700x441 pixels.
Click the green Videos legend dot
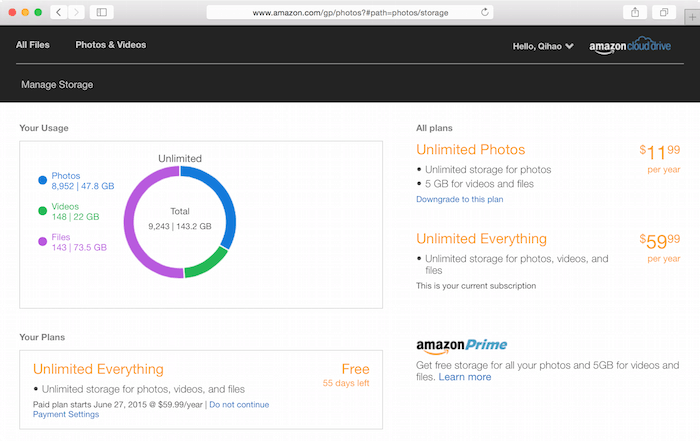click(x=42, y=211)
